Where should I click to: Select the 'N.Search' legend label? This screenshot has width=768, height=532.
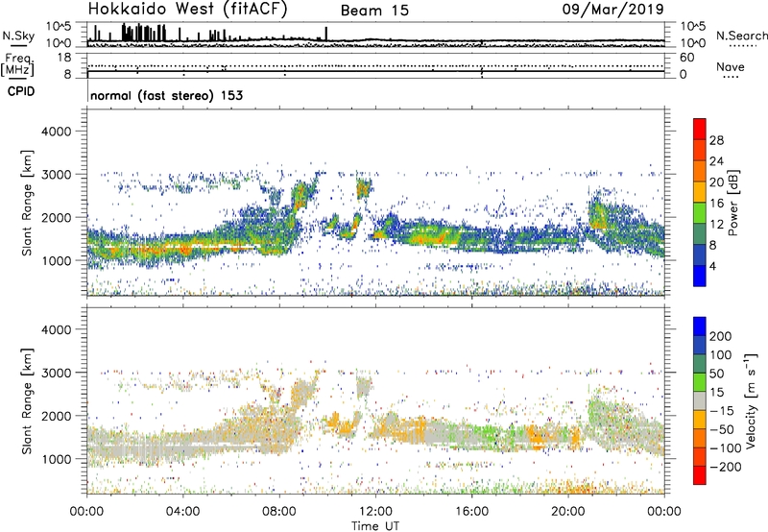tap(741, 36)
